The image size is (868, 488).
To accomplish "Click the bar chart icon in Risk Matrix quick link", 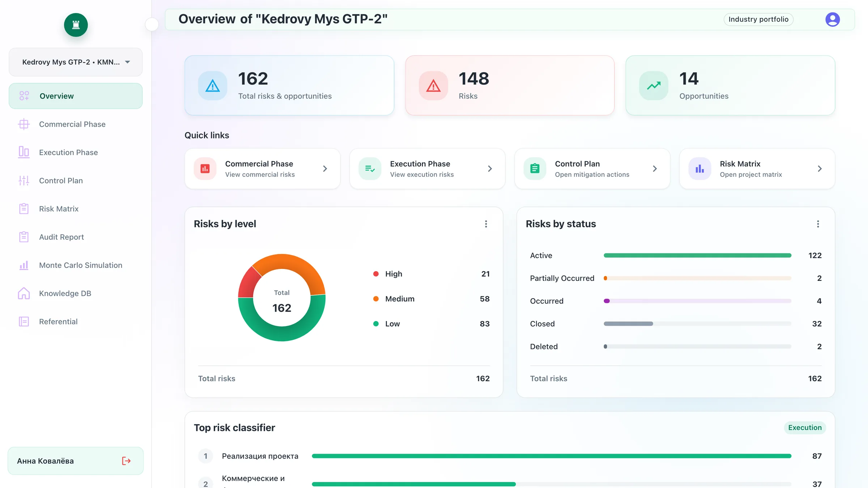I will click(x=700, y=169).
